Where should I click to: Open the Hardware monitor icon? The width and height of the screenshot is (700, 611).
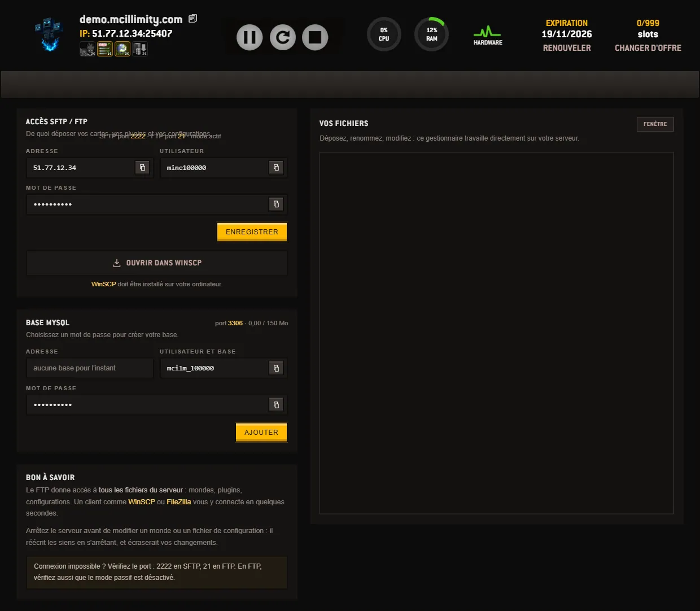point(488,35)
